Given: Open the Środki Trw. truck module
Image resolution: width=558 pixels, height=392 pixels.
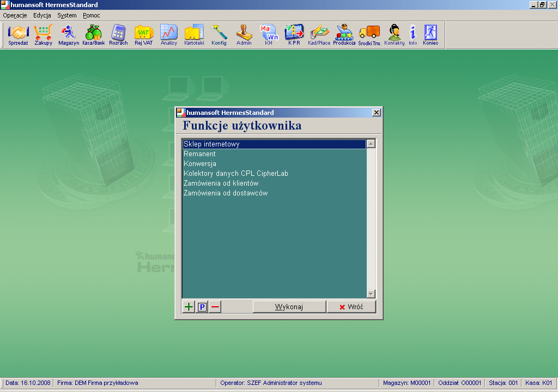Looking at the screenshot, I should click(369, 35).
